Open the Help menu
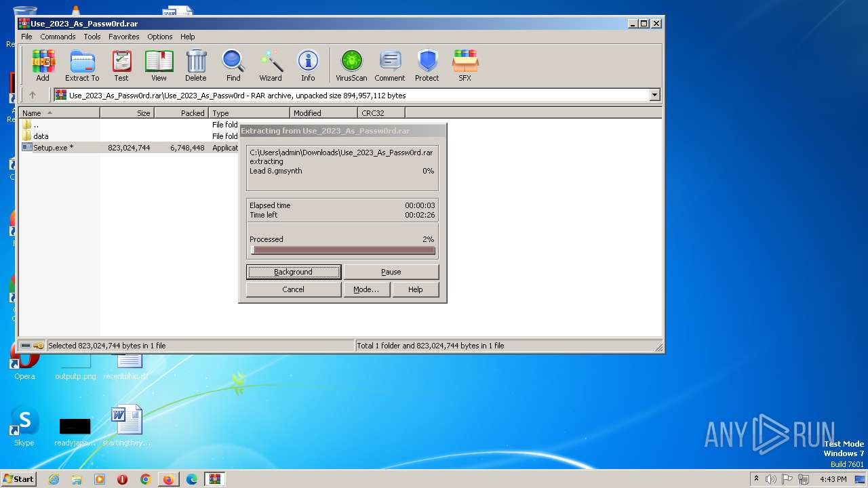Screen dimensions: 868x488 (188, 37)
